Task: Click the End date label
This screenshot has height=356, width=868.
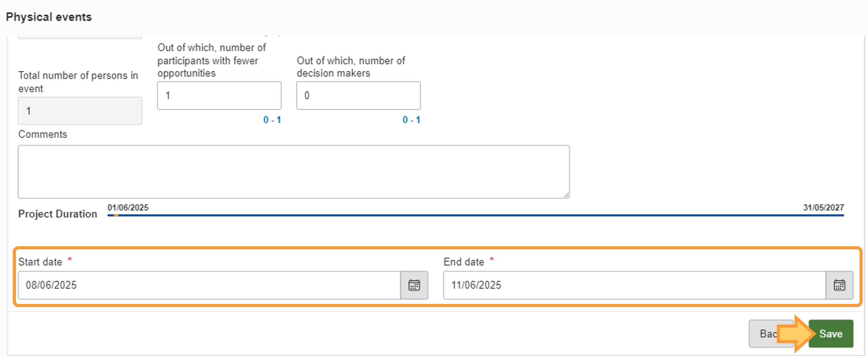Action: [464, 262]
